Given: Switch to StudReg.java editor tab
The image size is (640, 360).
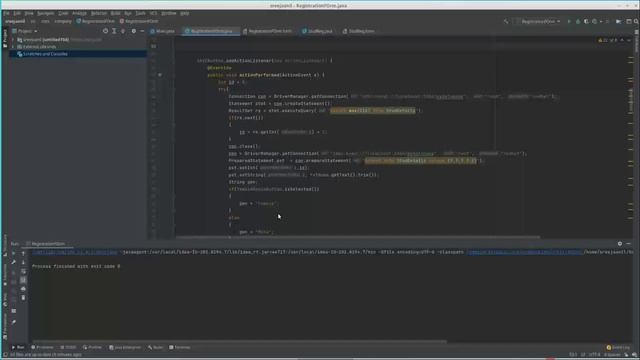Looking at the screenshot, I should point(317,31).
